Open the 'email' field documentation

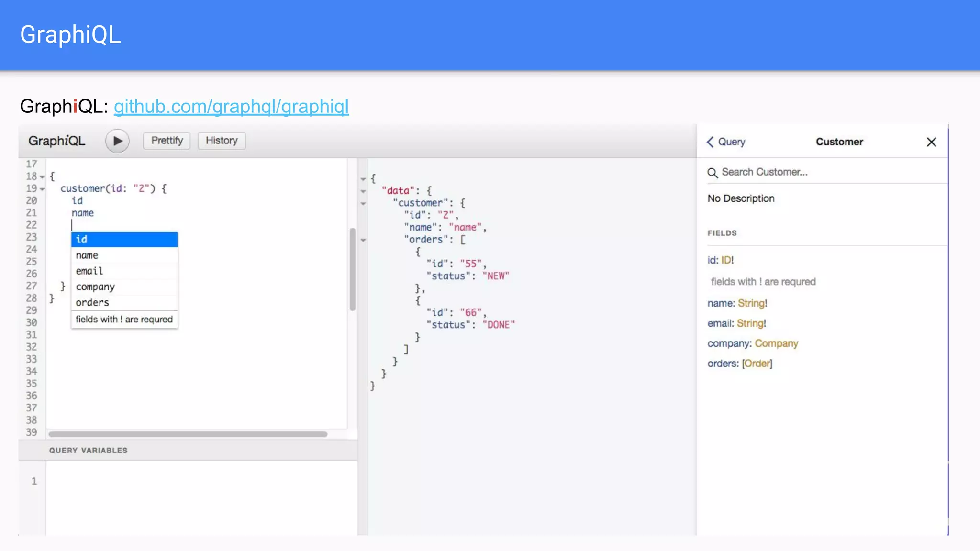(720, 323)
